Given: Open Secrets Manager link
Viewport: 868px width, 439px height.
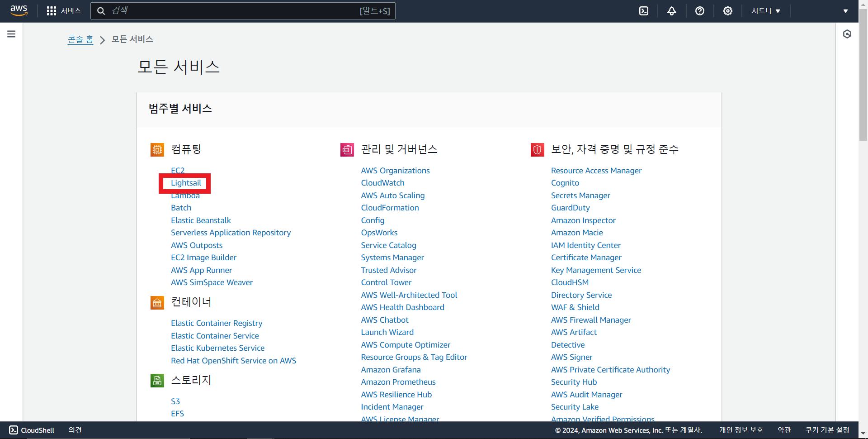Looking at the screenshot, I should 580,196.
